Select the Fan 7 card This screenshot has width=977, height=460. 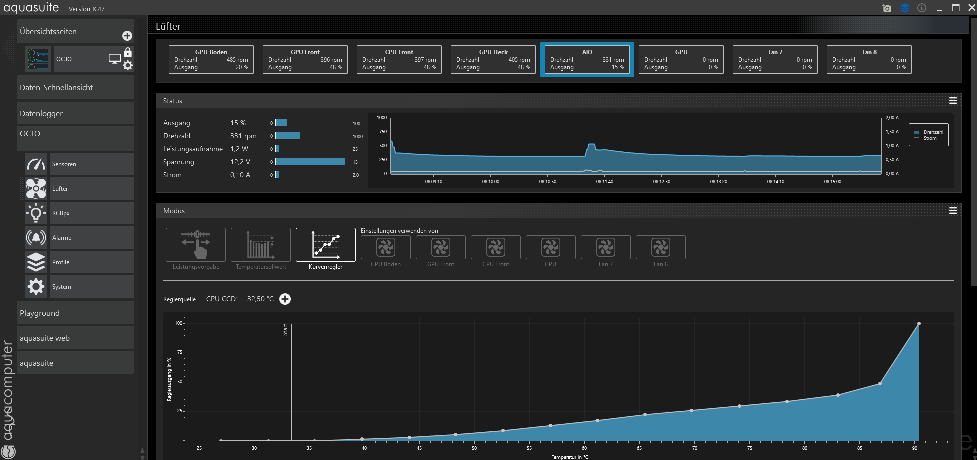(775, 60)
